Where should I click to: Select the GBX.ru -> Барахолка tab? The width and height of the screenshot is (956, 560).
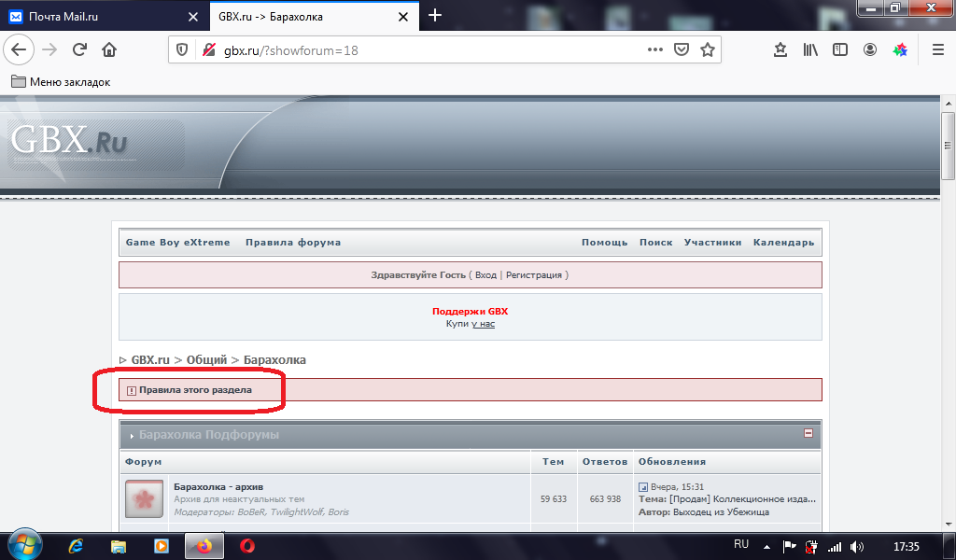[x=314, y=17]
